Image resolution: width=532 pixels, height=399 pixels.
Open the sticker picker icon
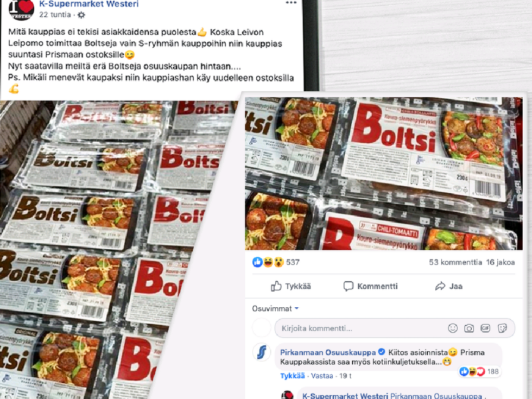(502, 328)
